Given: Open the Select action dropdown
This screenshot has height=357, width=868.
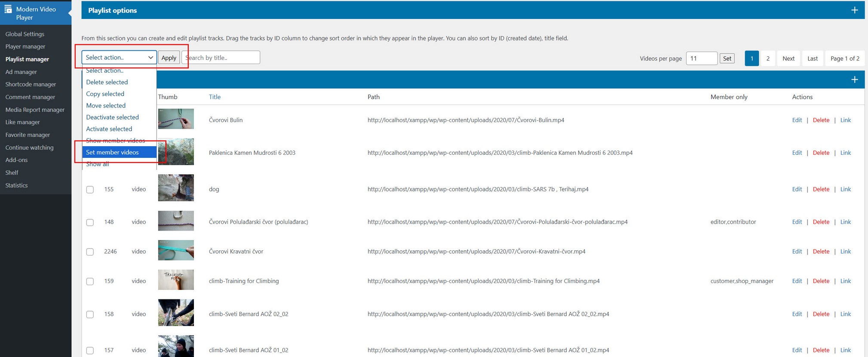Looking at the screenshot, I should point(119,57).
